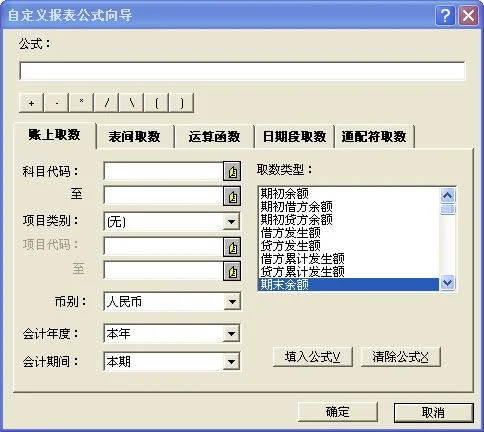Viewport: 484px width, 432px height.
Task: Expand the 项目类别 dropdown
Action: coord(231,221)
